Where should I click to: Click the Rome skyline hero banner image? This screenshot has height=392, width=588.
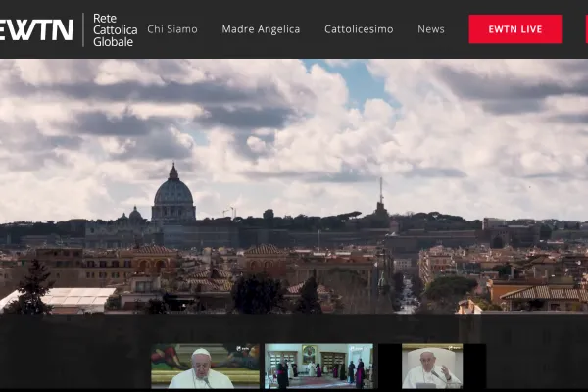[294, 186]
